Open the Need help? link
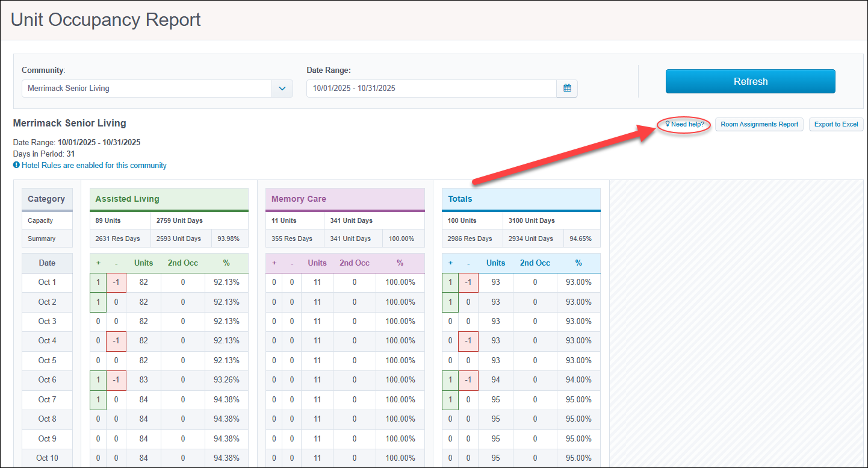 pyautogui.click(x=684, y=124)
